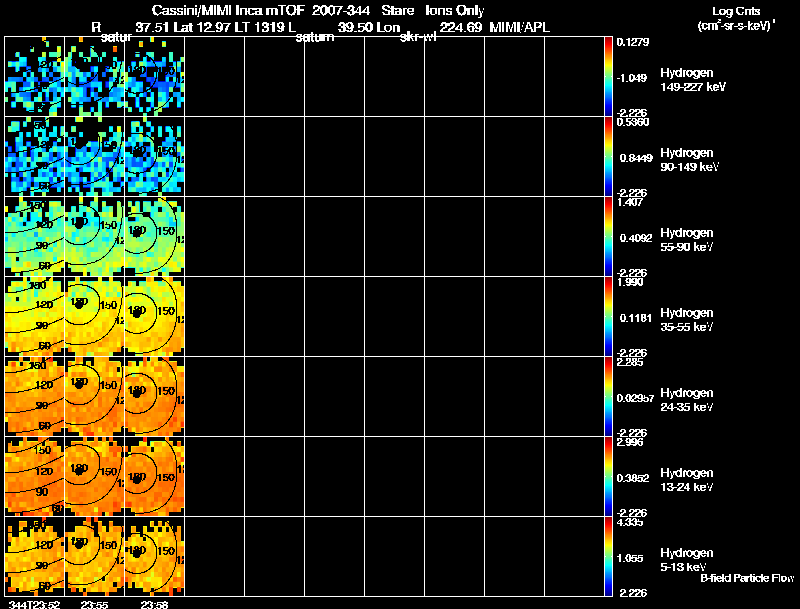Choose the Hydrogen 24-35 keV image at 23:55
Screen dimensions: 800x609
(94, 396)
